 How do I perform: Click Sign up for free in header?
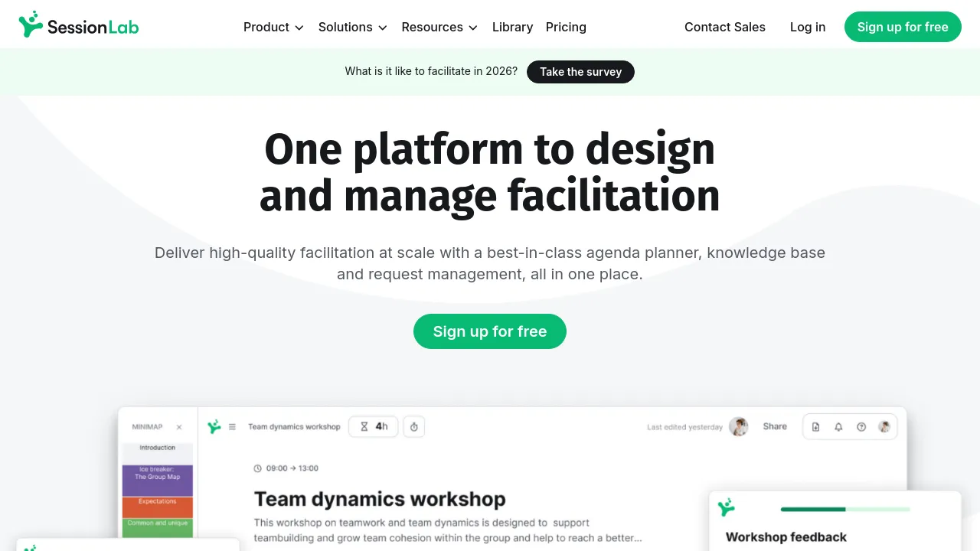click(x=903, y=27)
